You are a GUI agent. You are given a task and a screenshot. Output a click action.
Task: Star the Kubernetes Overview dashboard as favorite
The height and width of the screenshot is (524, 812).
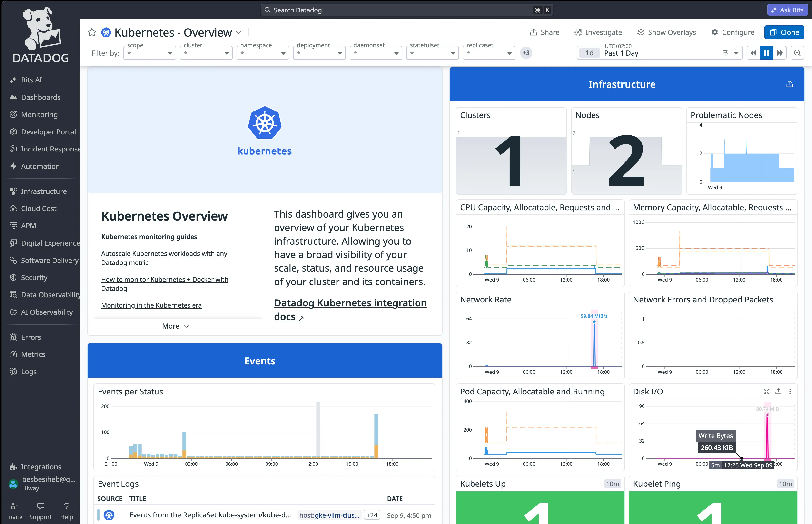point(92,32)
